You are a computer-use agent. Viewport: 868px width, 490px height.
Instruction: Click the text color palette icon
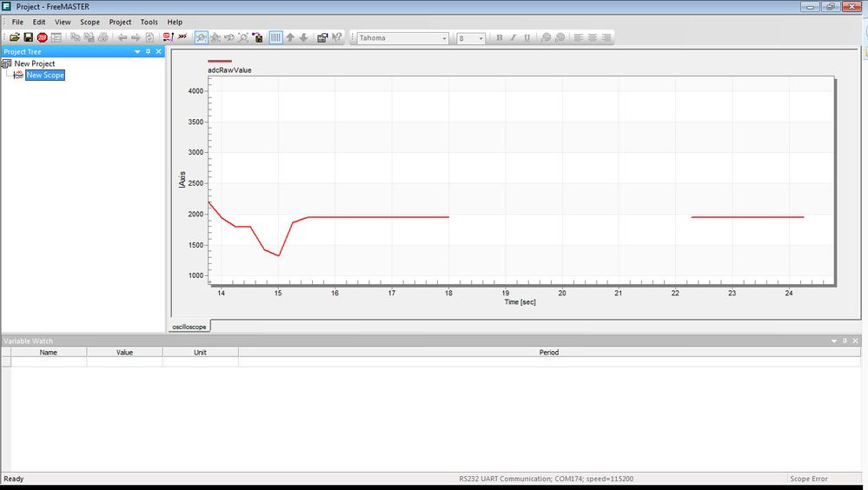(546, 37)
